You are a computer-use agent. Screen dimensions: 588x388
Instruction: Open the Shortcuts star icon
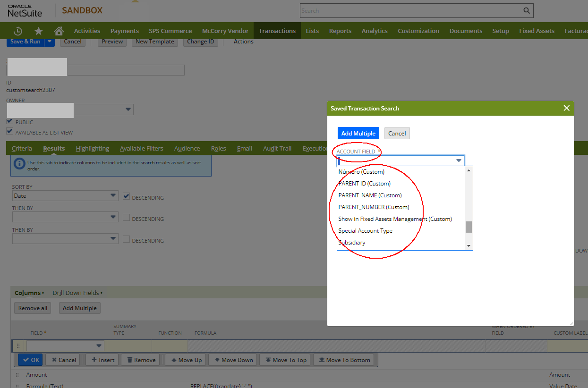(39, 31)
